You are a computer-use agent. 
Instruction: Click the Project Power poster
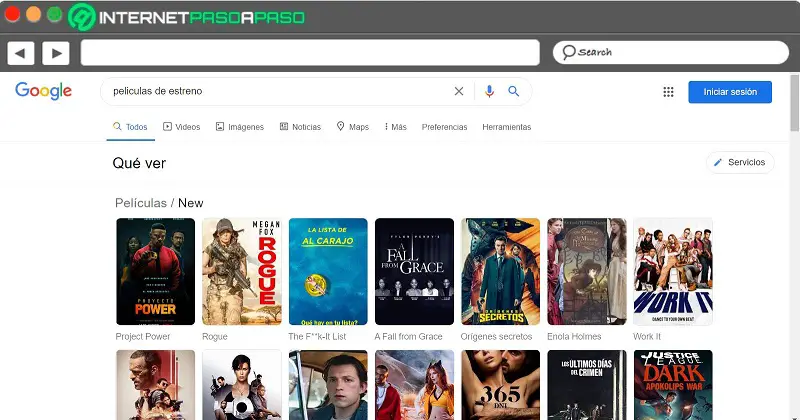coord(156,271)
